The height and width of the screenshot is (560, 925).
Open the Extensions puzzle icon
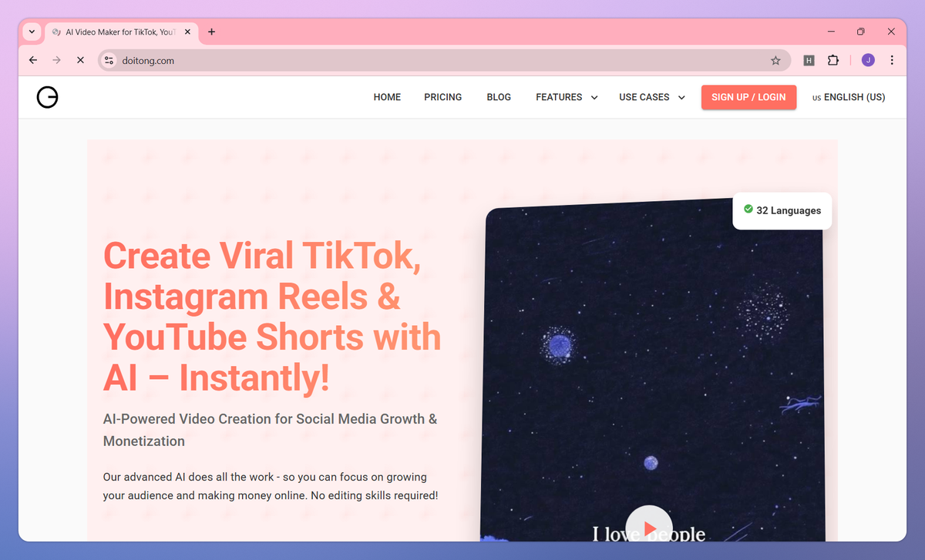click(x=833, y=60)
